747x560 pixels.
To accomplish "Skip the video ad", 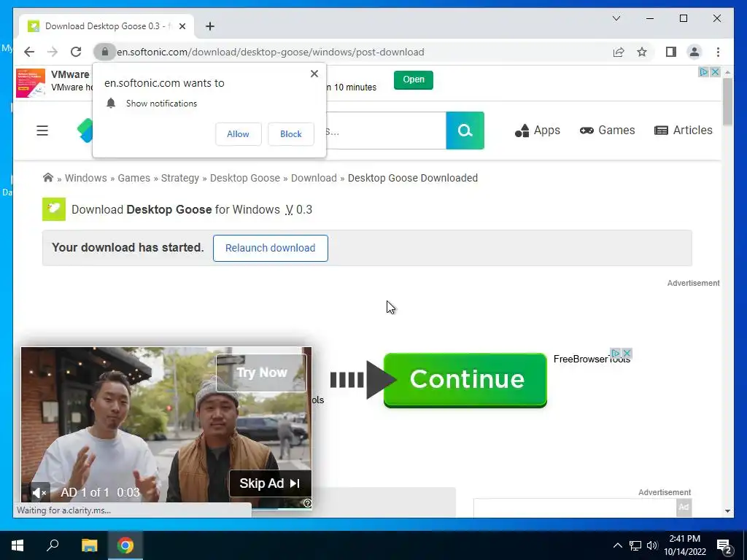I will pyautogui.click(x=270, y=483).
